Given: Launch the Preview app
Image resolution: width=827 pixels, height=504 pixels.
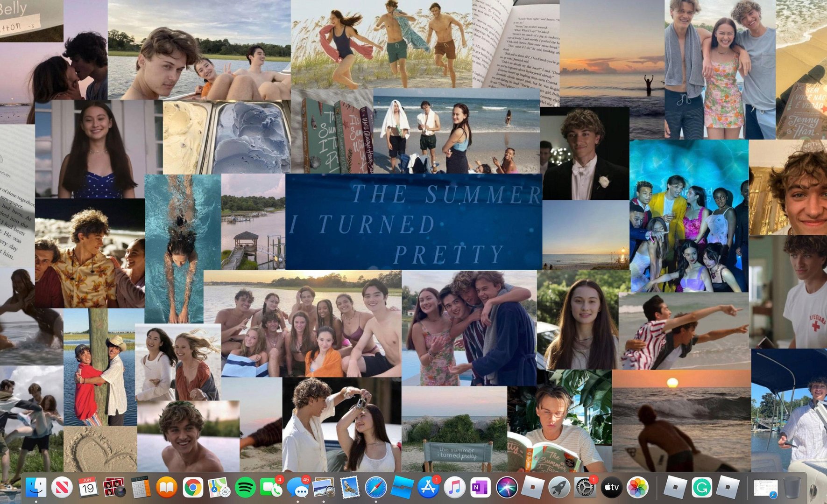Looking at the screenshot, I should (324, 488).
